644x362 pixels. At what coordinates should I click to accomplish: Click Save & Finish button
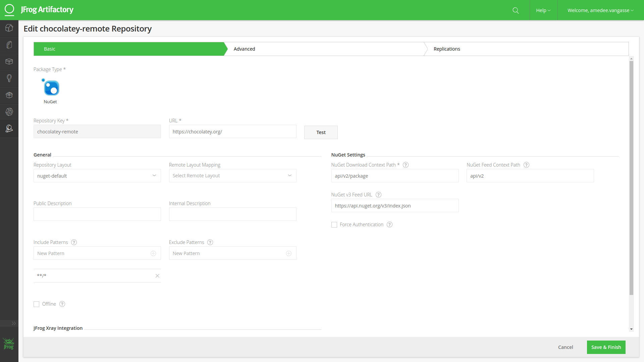[x=606, y=347]
